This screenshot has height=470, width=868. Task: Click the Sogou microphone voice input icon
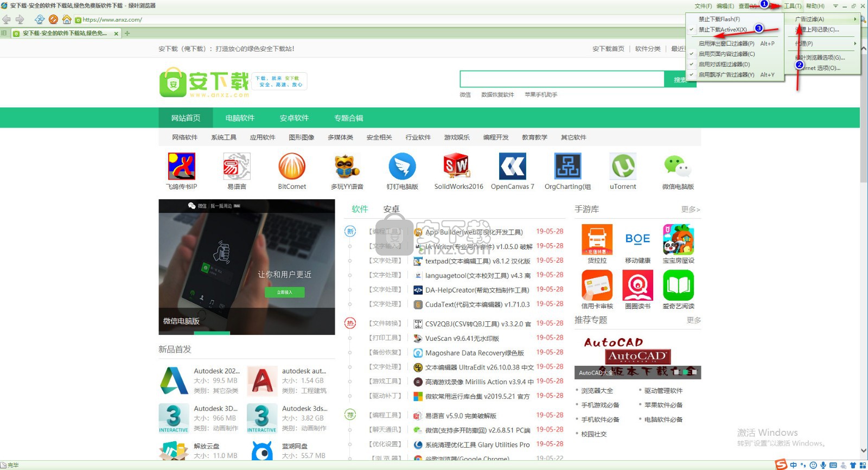click(823, 465)
